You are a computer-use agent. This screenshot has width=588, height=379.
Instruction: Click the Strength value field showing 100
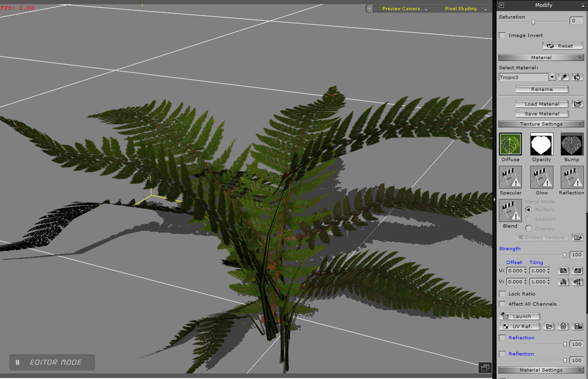tap(576, 255)
